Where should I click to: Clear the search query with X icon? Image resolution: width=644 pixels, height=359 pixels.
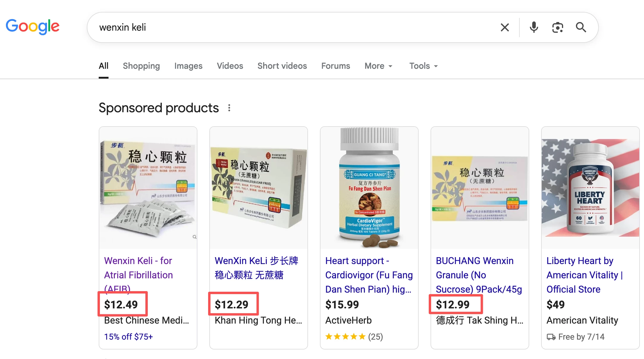505,27
